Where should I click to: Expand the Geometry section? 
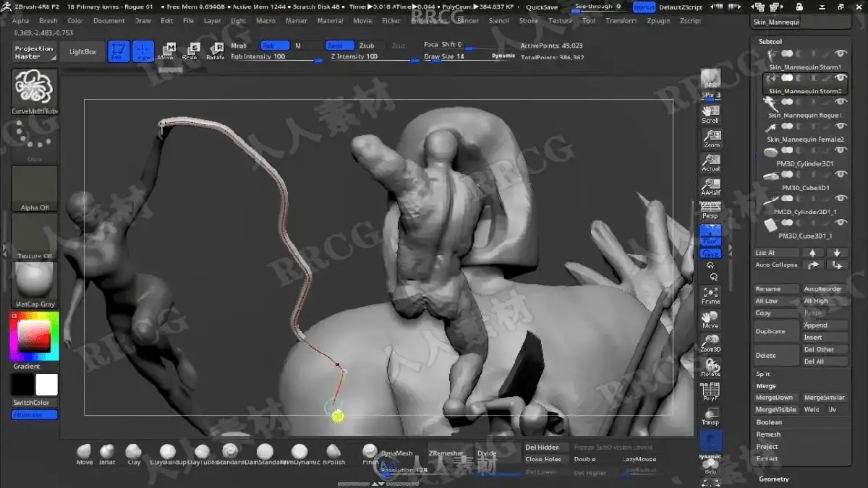point(774,479)
